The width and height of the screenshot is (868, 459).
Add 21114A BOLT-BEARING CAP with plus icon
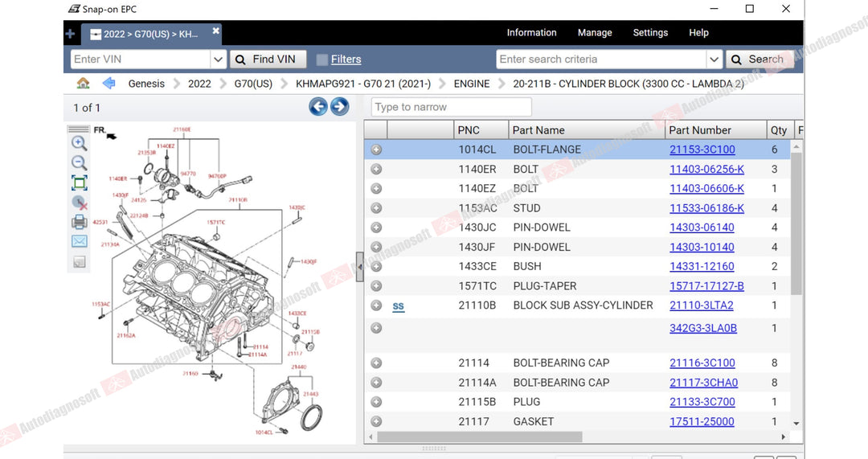click(x=376, y=383)
